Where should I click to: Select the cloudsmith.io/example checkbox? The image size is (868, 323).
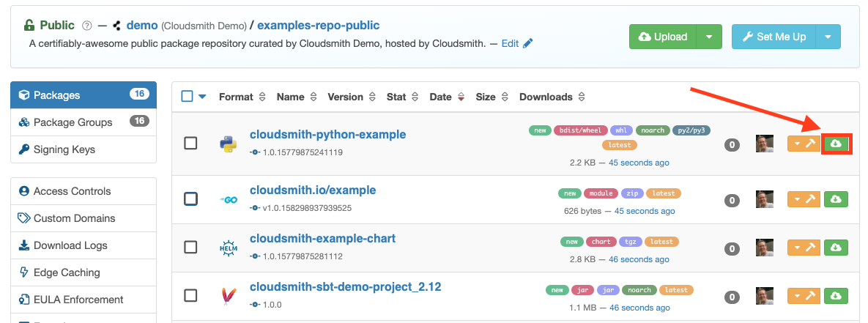190,198
